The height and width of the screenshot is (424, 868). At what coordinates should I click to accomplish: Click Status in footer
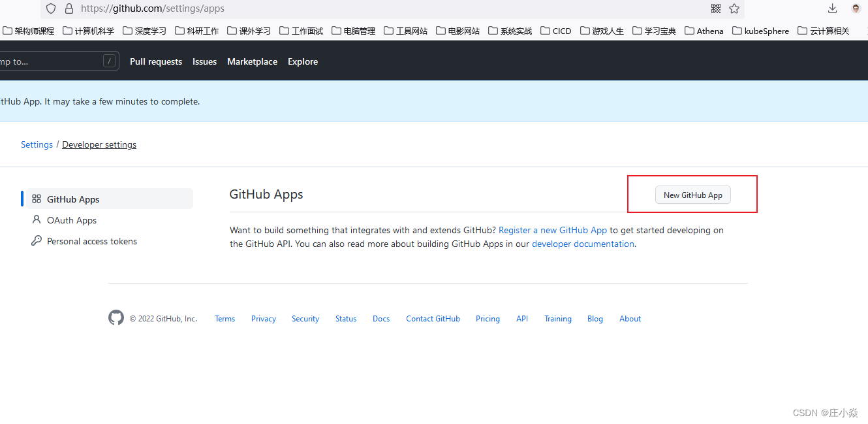pos(346,319)
